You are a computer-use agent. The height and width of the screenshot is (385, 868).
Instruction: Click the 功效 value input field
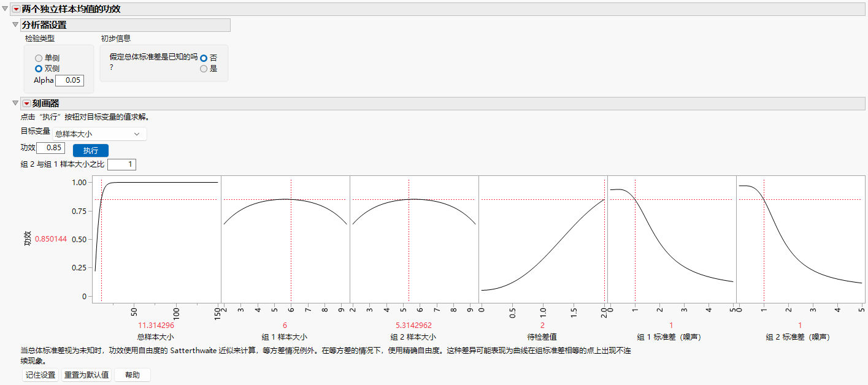(x=51, y=148)
